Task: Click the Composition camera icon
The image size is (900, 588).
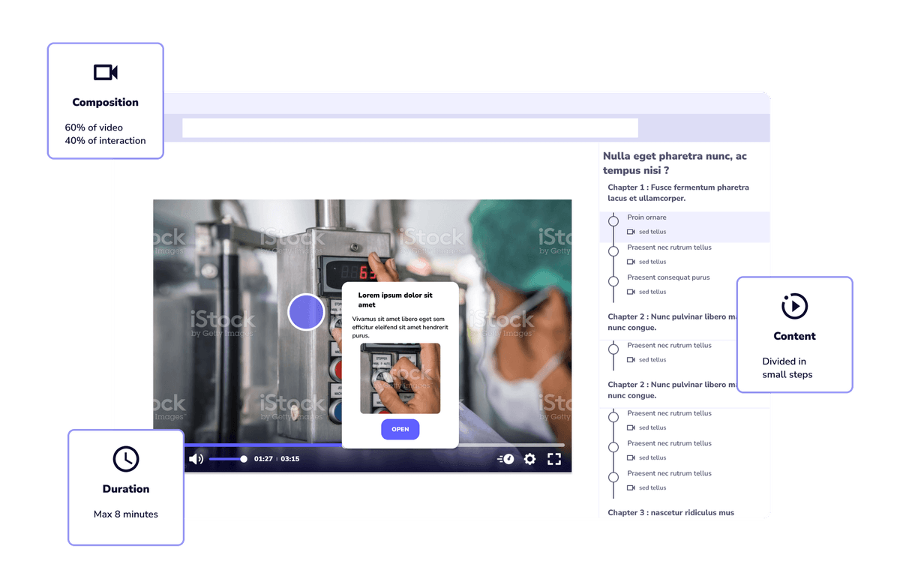Action: [x=106, y=72]
